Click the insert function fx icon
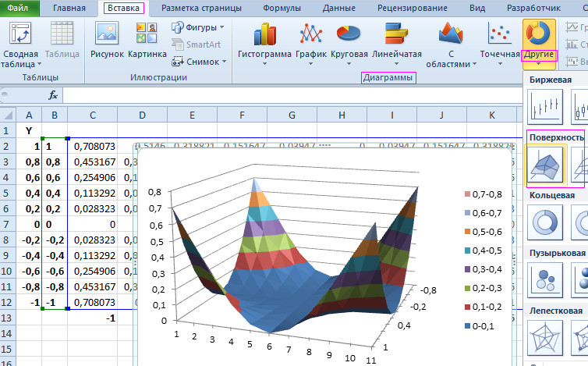Image resolution: width=588 pixels, height=366 pixels. click(x=53, y=95)
